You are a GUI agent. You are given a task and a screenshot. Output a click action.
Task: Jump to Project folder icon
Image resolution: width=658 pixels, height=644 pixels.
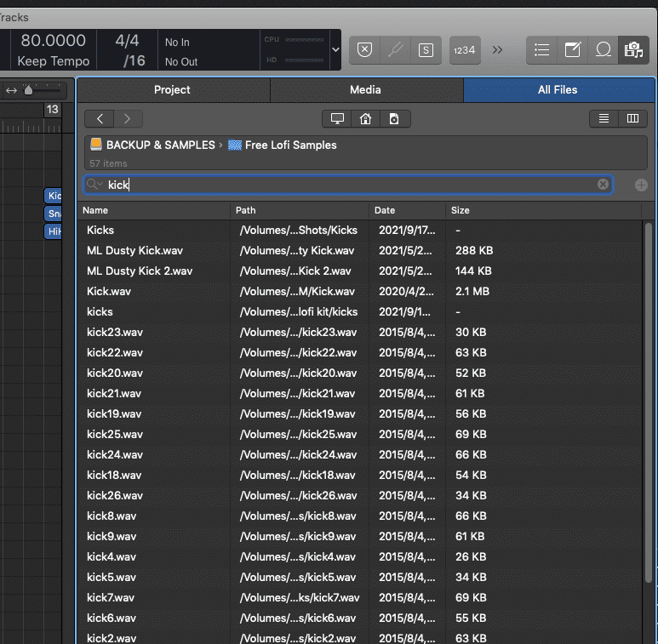tap(394, 118)
